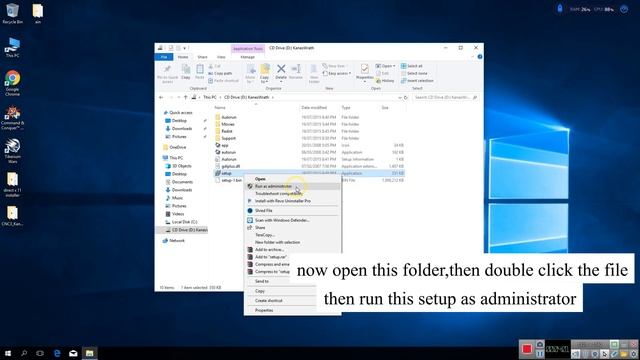This screenshot has height=360, width=640.
Task: Select OneDrive in the navigation pane
Action: pos(177,147)
